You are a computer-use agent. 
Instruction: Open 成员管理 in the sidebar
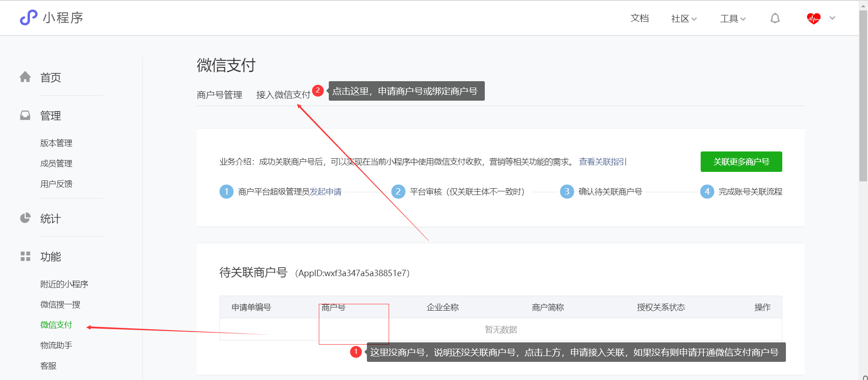56,163
